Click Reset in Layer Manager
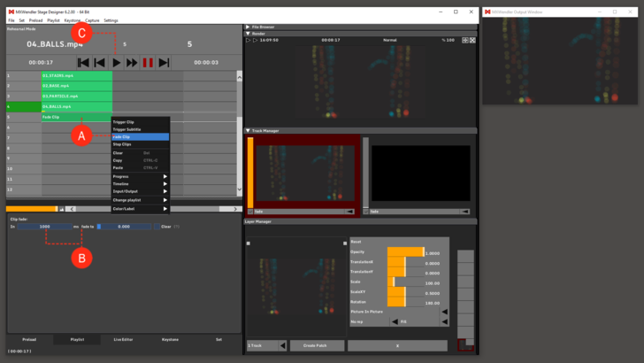 [x=356, y=242]
